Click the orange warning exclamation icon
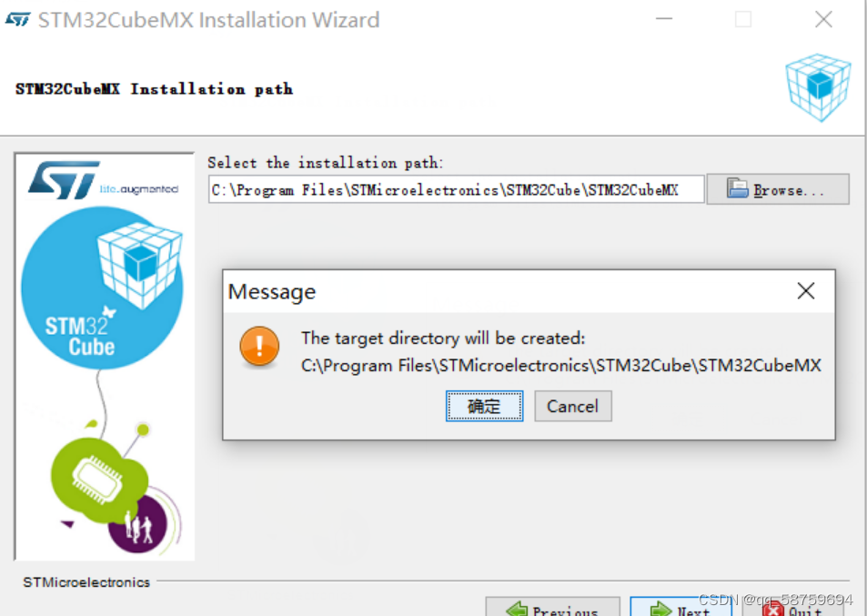Image resolution: width=867 pixels, height=616 pixels. [259, 346]
